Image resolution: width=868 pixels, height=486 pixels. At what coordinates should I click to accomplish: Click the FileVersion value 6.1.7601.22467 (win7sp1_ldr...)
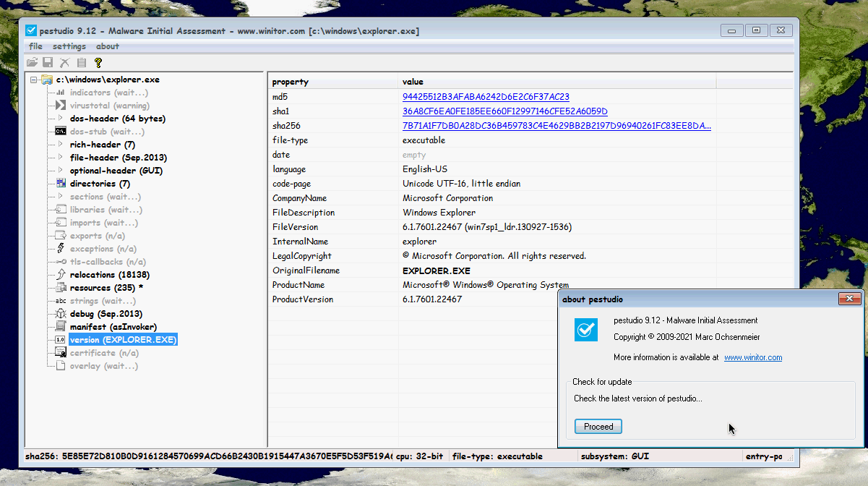tap(487, 227)
